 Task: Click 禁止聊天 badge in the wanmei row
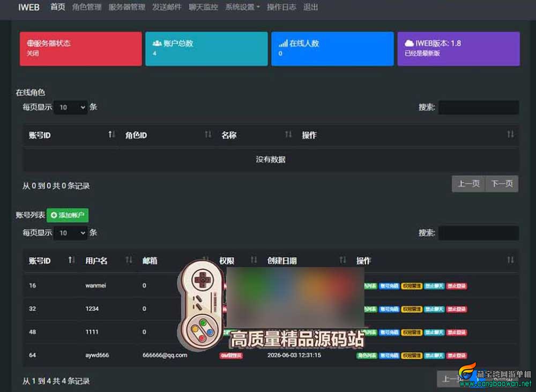tap(434, 286)
